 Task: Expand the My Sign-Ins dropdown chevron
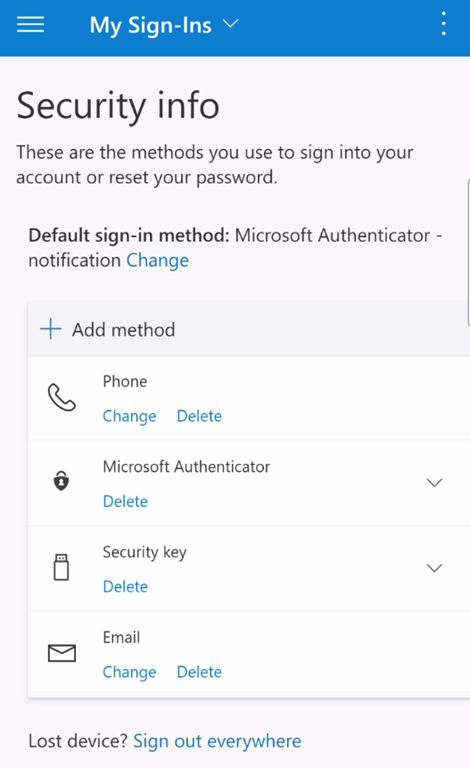click(x=231, y=24)
